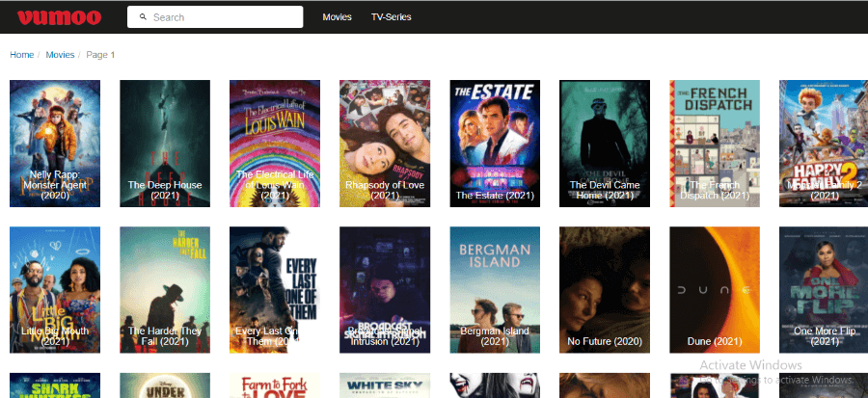Open One More Flip (2021) poster
868x398 pixels.
tap(824, 290)
